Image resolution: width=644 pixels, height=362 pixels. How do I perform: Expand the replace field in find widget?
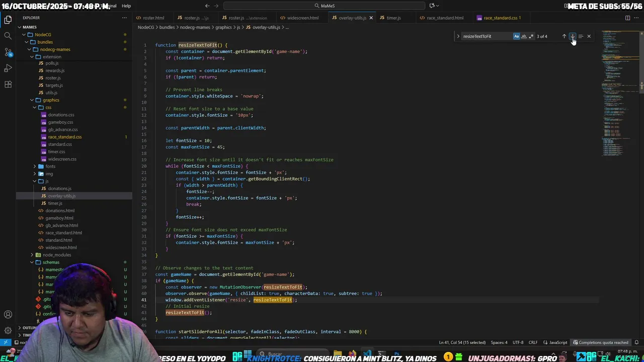point(458,36)
